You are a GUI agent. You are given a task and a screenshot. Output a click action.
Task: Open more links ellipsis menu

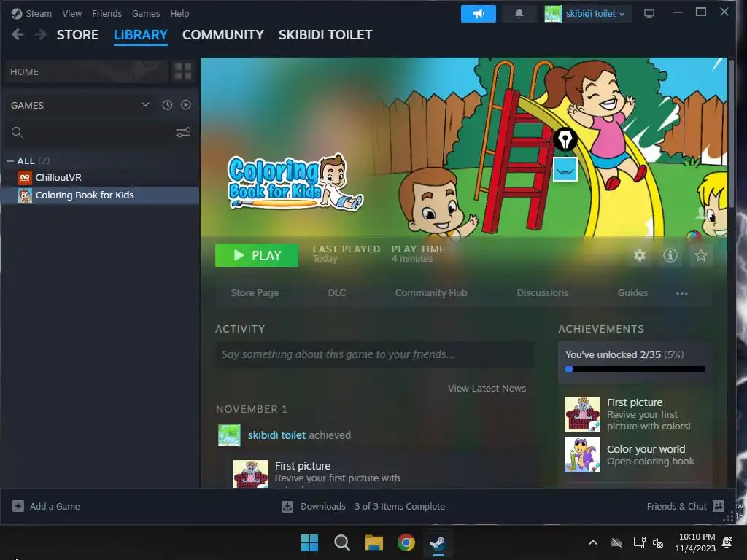(682, 293)
